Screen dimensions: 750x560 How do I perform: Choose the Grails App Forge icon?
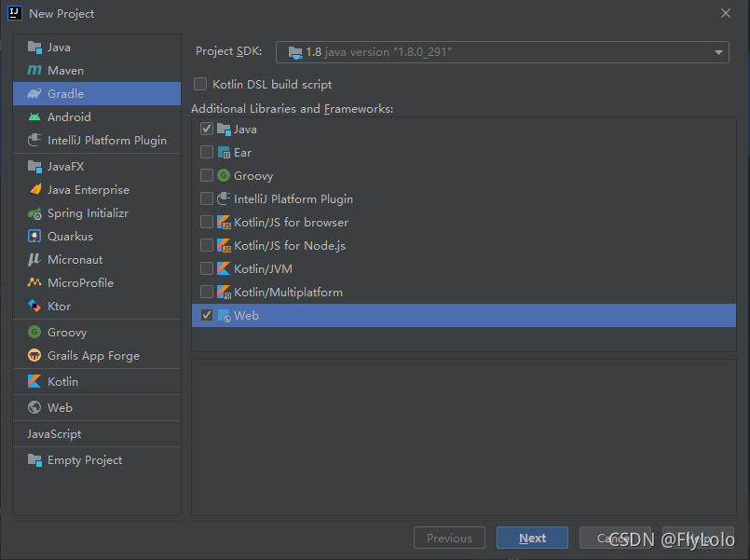pos(34,355)
